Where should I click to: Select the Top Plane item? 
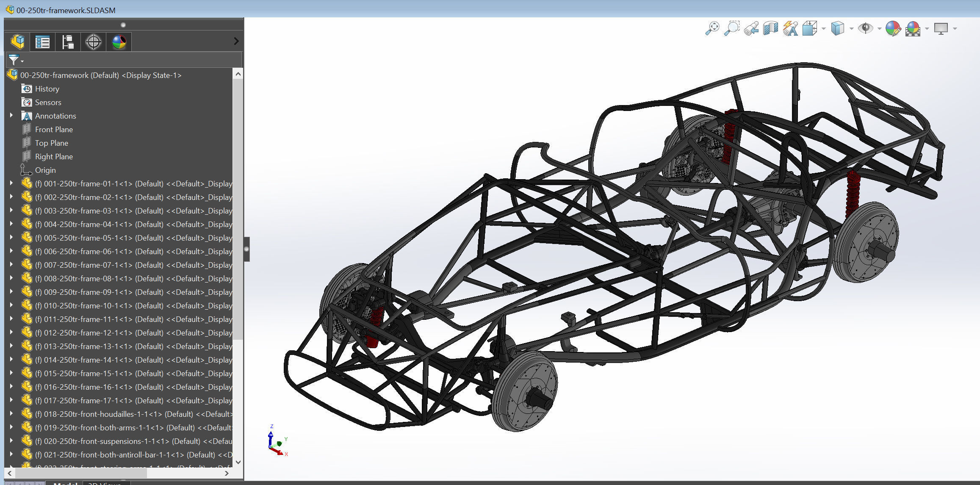51,143
